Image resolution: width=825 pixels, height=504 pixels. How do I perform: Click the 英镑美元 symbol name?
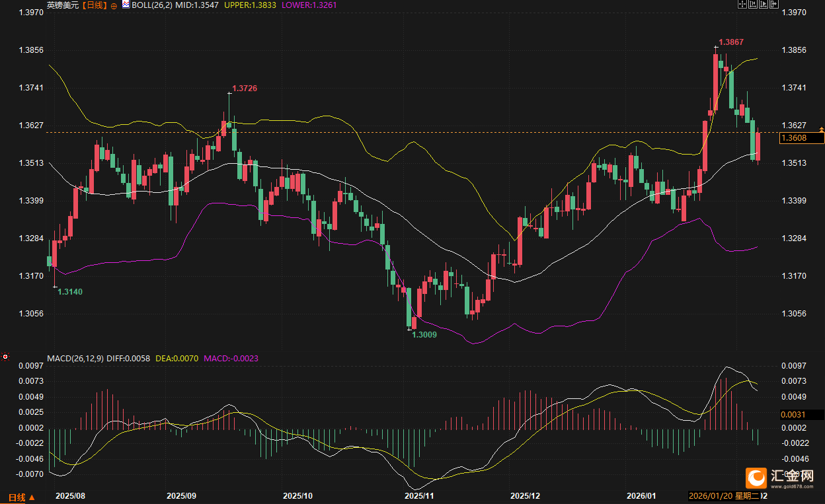(x=62, y=5)
